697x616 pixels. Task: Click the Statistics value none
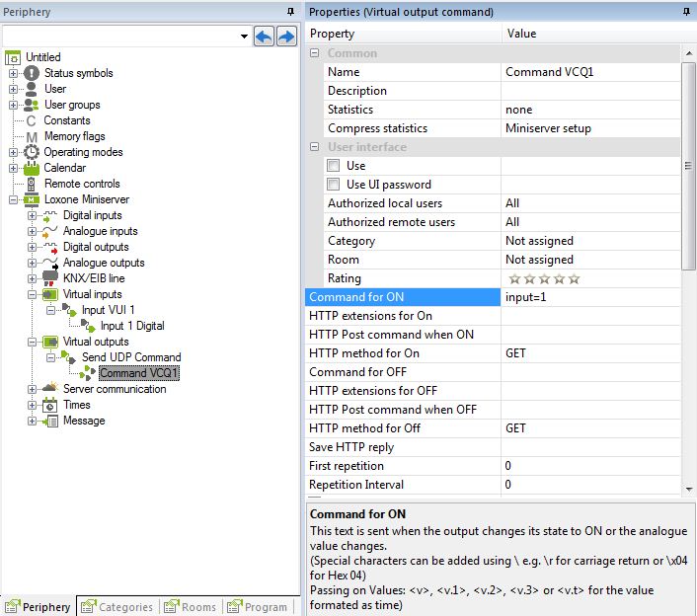coord(518,110)
